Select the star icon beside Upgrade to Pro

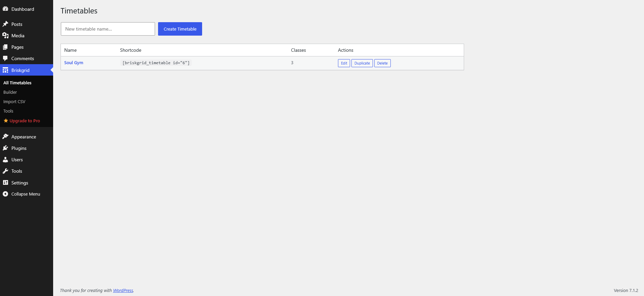(x=6, y=121)
